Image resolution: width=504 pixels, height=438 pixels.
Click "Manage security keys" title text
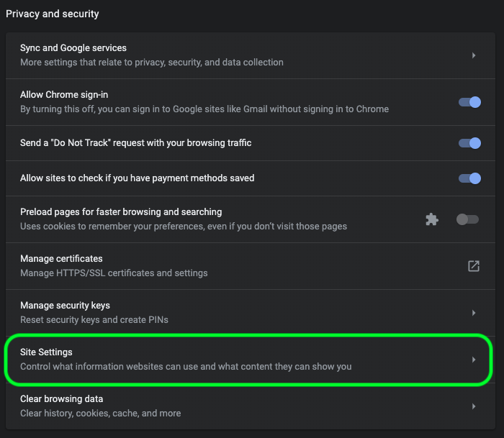pyautogui.click(x=65, y=306)
